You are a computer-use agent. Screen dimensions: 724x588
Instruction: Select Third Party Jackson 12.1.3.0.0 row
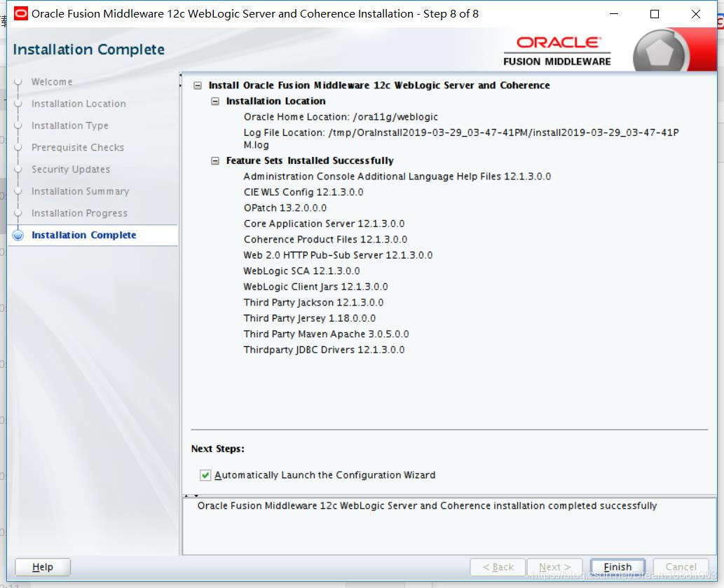coord(313,302)
